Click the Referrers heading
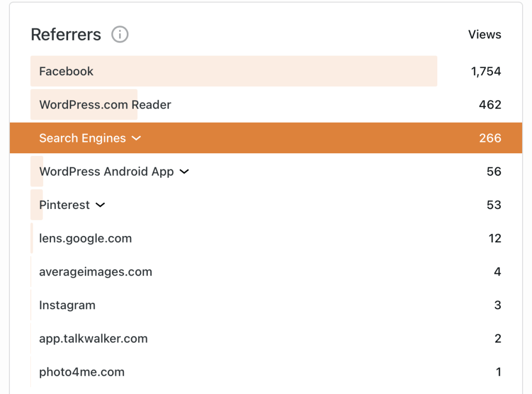This screenshot has height=394, width=532. tap(66, 35)
